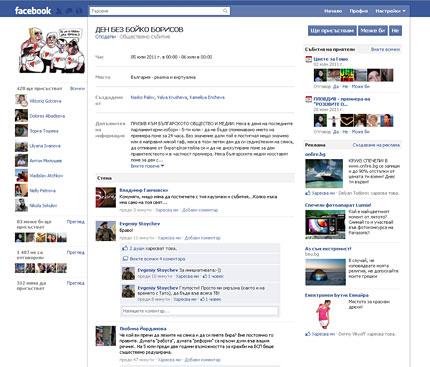Click calendar icon beside 'Цвете за Гошо' event
This screenshot has height=367, width=430.
point(309,59)
